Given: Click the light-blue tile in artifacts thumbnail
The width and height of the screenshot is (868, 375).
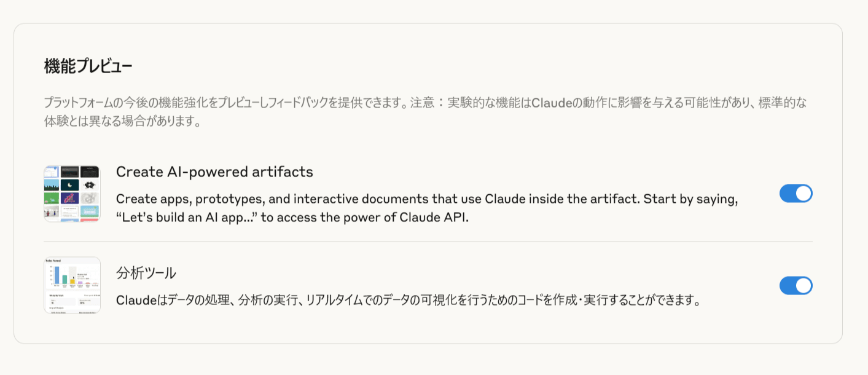Looking at the screenshot, I should pos(90,211).
